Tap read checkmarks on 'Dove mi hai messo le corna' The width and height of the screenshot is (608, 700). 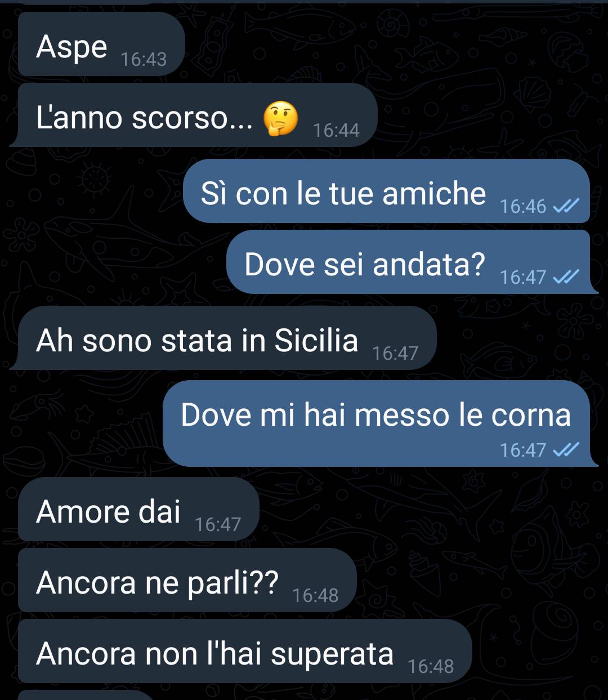click(566, 449)
